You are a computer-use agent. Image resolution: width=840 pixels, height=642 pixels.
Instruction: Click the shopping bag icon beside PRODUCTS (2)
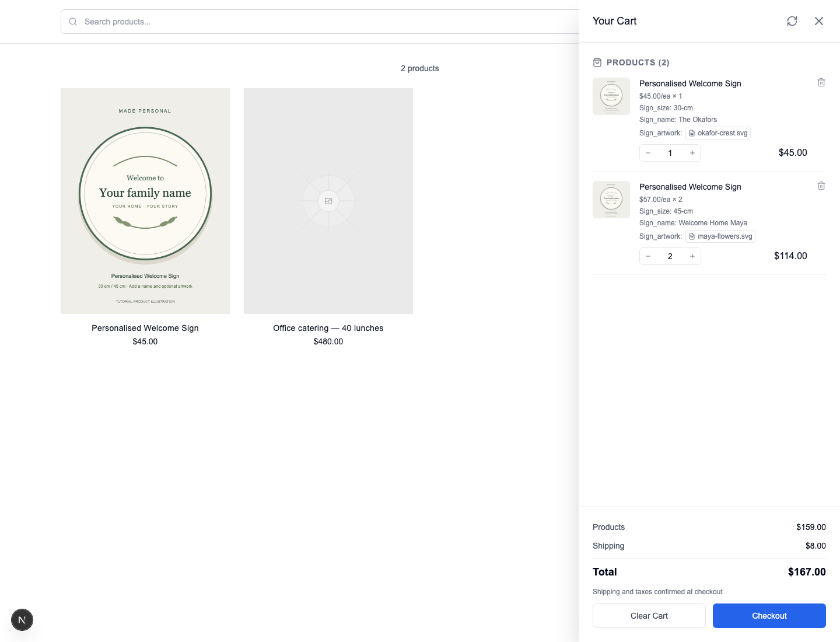[x=597, y=62]
